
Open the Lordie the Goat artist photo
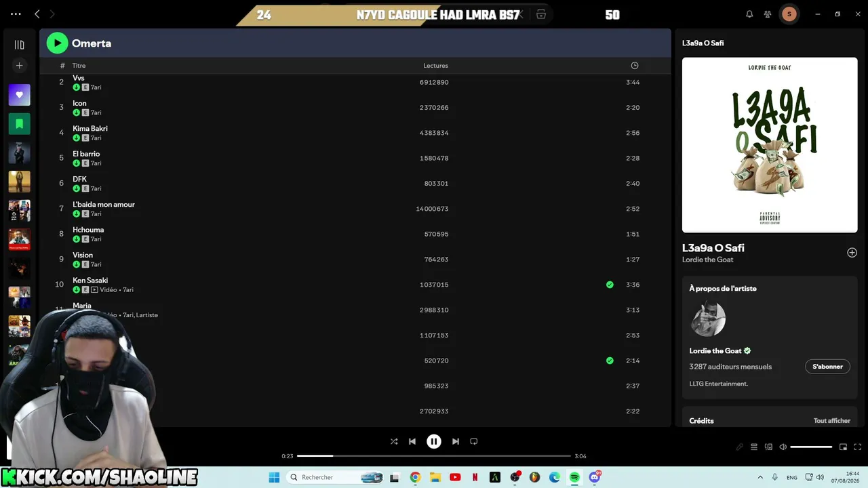708,319
